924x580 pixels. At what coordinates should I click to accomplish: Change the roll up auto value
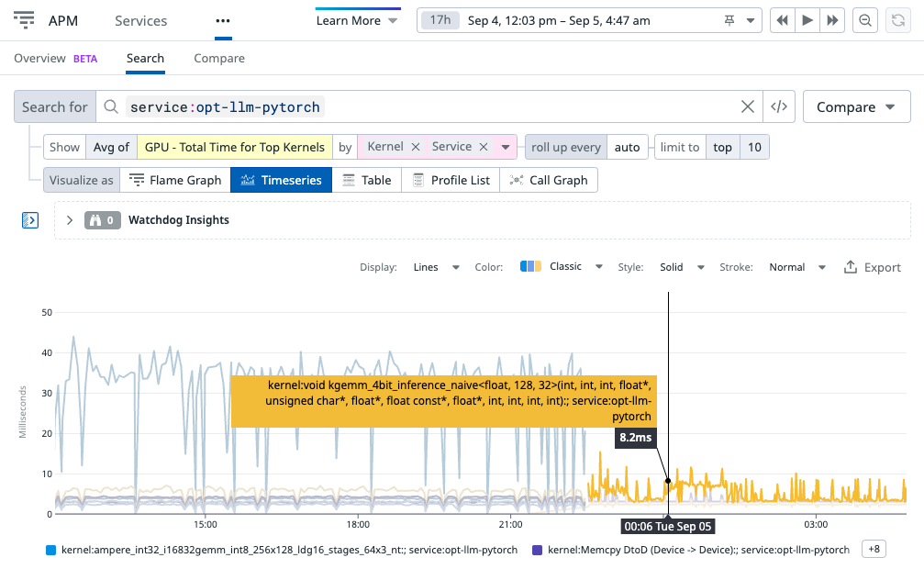[x=627, y=147]
